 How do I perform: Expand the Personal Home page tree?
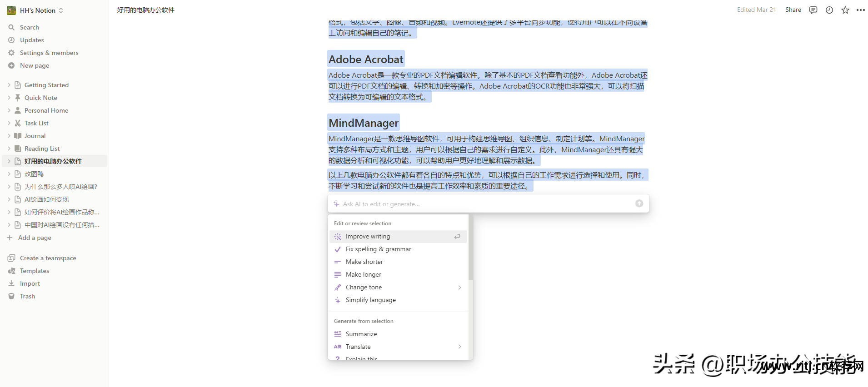coord(9,110)
